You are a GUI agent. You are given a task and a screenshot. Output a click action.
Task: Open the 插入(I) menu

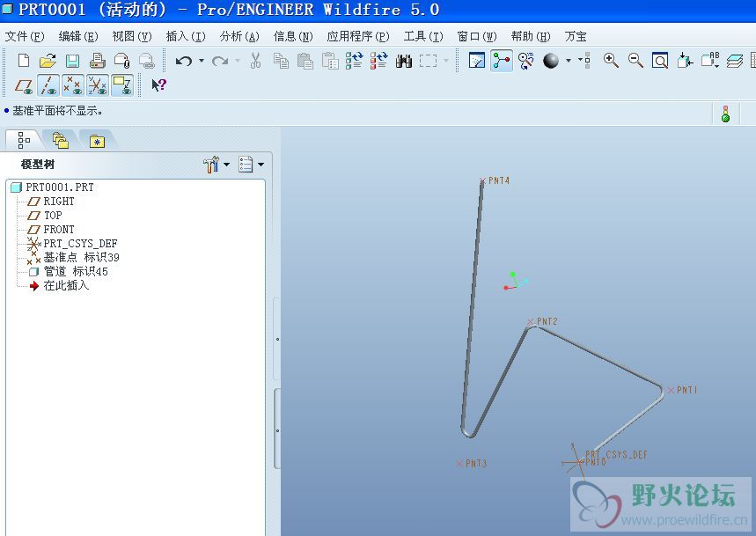[x=186, y=36]
